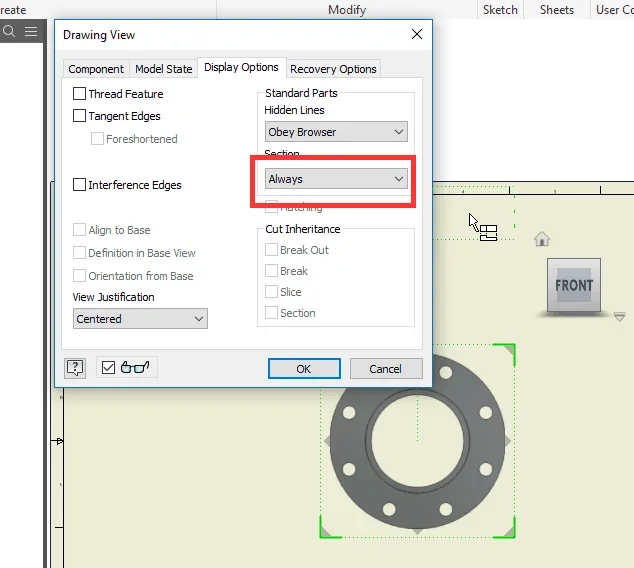This screenshot has height=568, width=634.
Task: Toggle the Break Out checkbox
Action: 271,249
